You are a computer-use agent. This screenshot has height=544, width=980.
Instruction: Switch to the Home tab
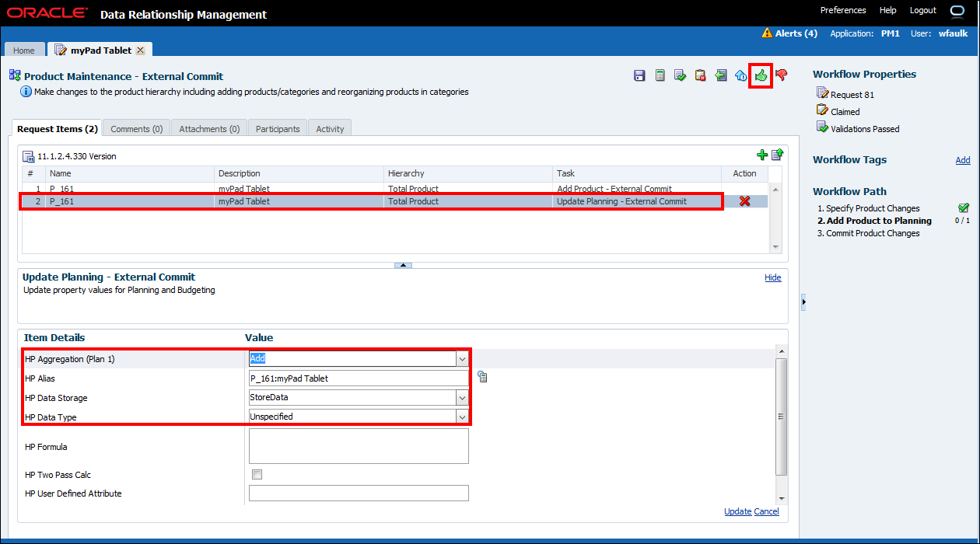tap(24, 51)
